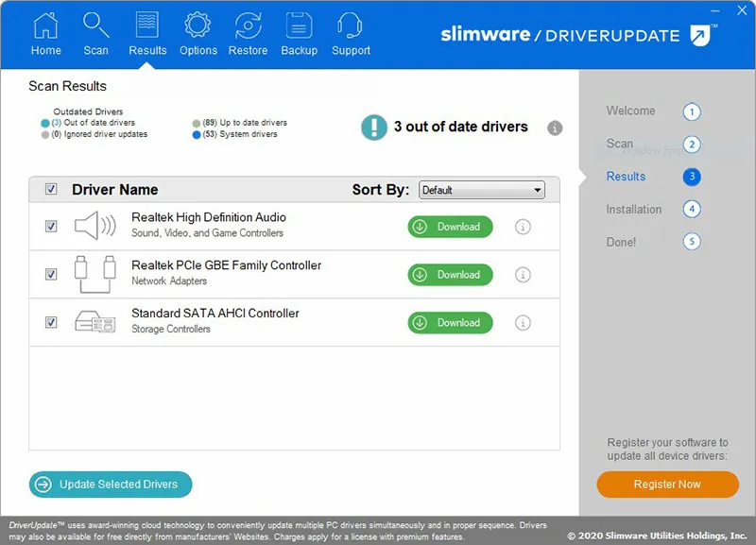Open the Restore feature

tap(248, 31)
